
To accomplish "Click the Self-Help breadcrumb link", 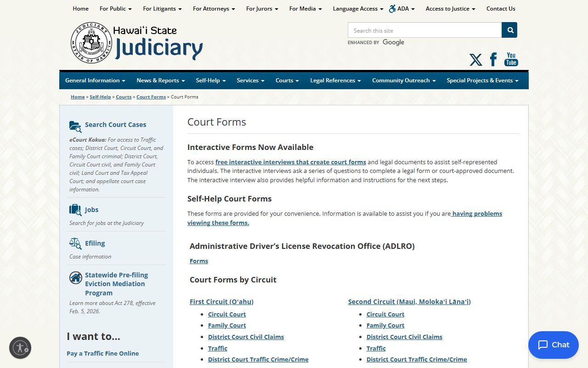I will [x=100, y=97].
